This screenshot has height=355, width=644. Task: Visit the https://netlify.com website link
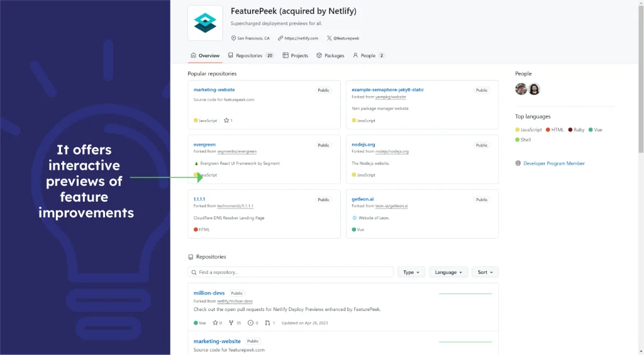pos(301,38)
